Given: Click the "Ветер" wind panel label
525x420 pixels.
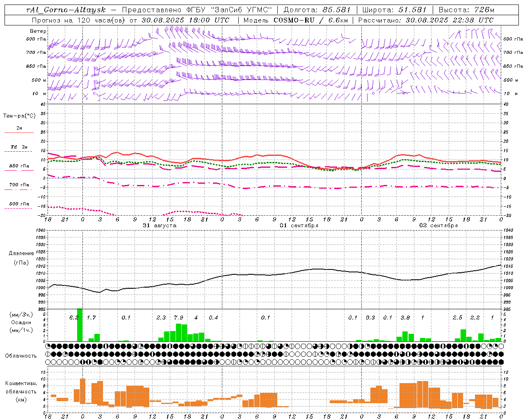Looking at the screenshot, I should click(38, 31).
